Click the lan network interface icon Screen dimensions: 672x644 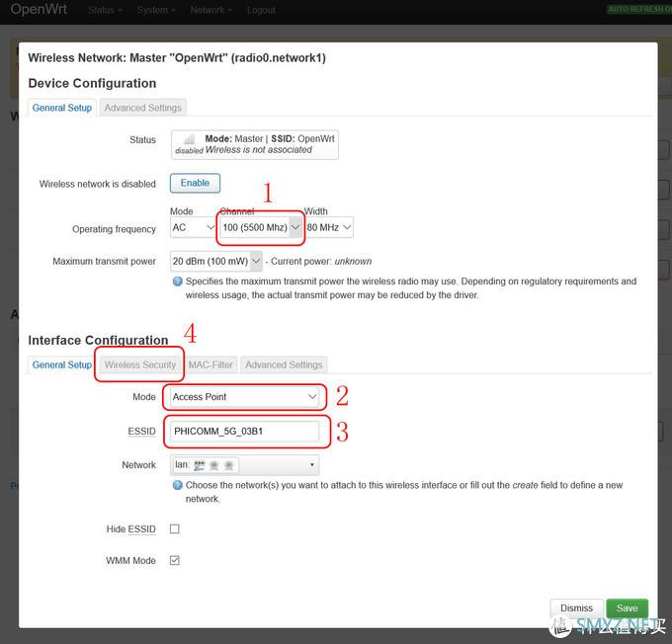200,465
